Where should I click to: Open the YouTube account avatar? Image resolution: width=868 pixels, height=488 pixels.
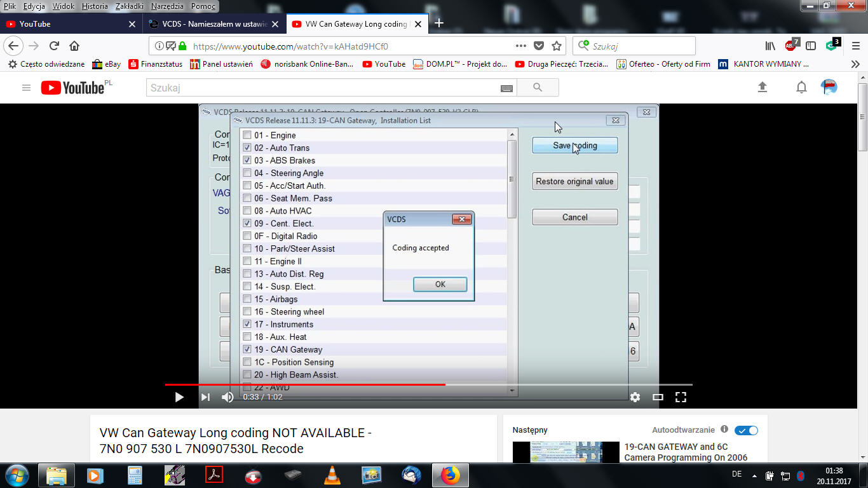click(x=829, y=87)
